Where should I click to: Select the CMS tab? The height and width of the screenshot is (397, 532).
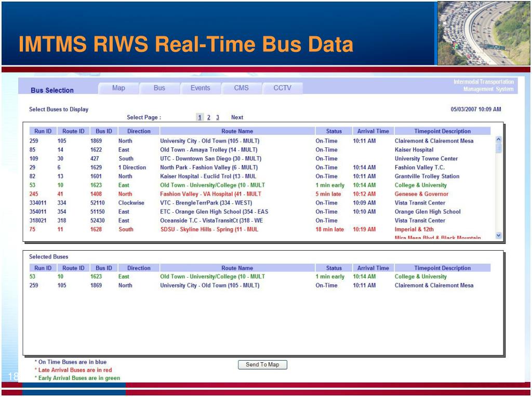point(241,88)
